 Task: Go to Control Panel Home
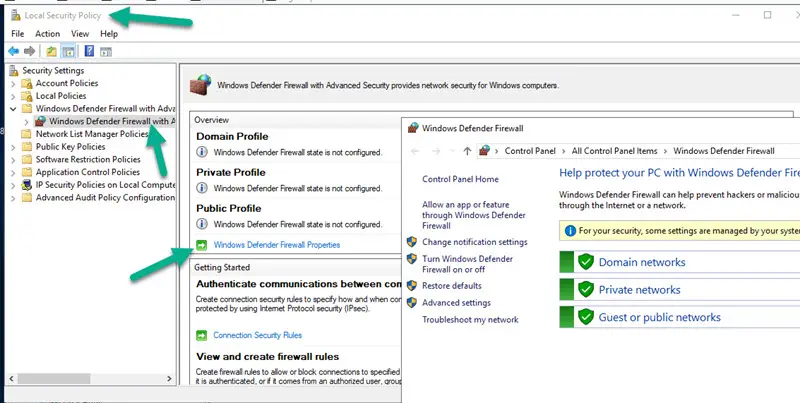point(460,179)
